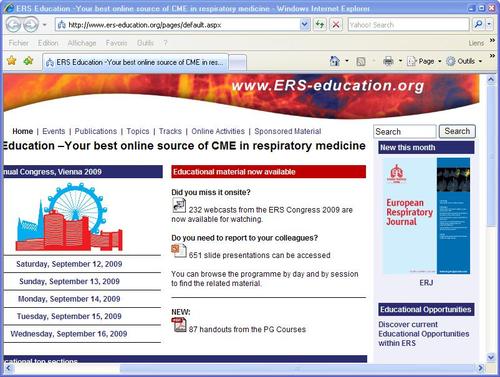Viewport: 500px width, 377px height.
Task: Open the Tracks navigation link
Action: 170,131
